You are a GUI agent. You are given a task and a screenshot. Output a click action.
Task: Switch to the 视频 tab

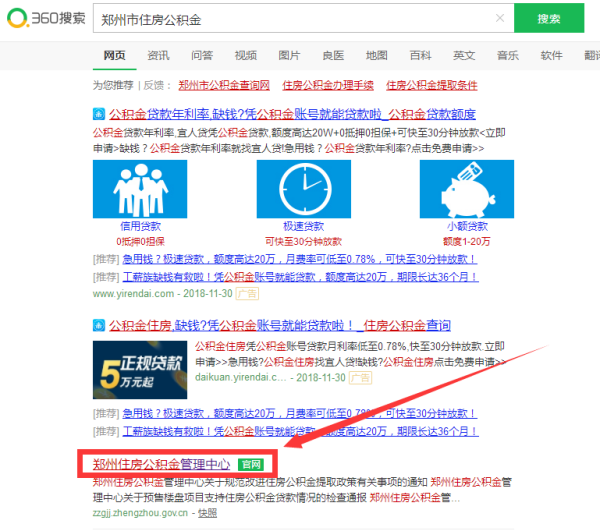click(245, 55)
